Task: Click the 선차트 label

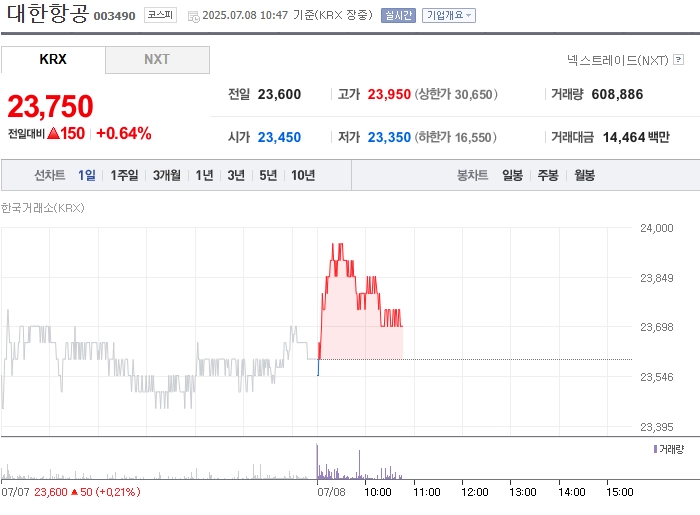Action: 50,175
